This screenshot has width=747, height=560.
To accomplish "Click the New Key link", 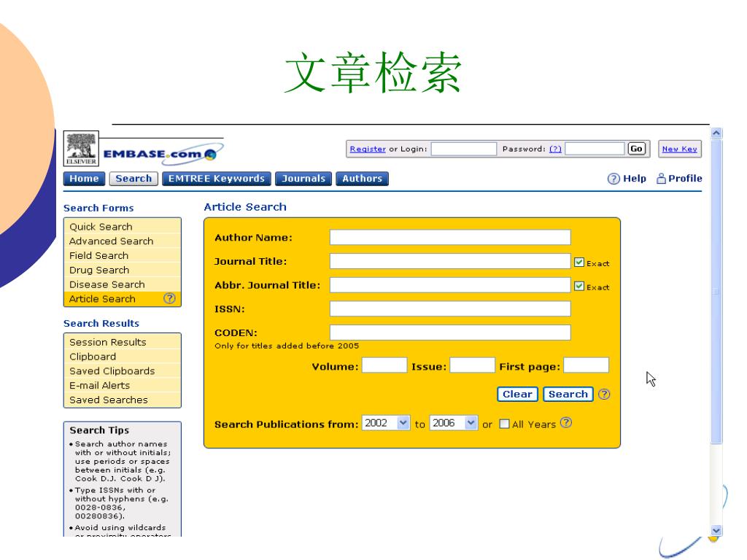I will pos(679,149).
